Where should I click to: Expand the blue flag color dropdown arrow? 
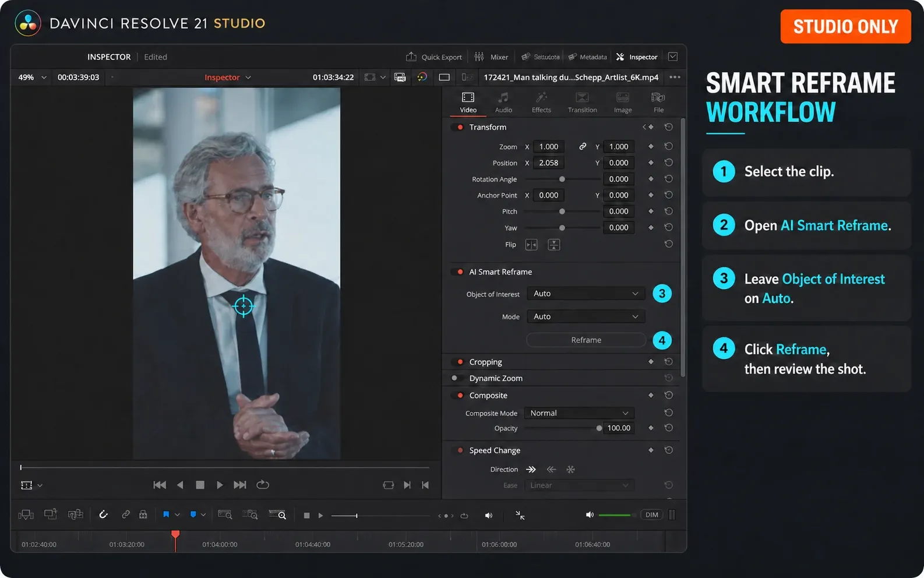[x=177, y=515]
